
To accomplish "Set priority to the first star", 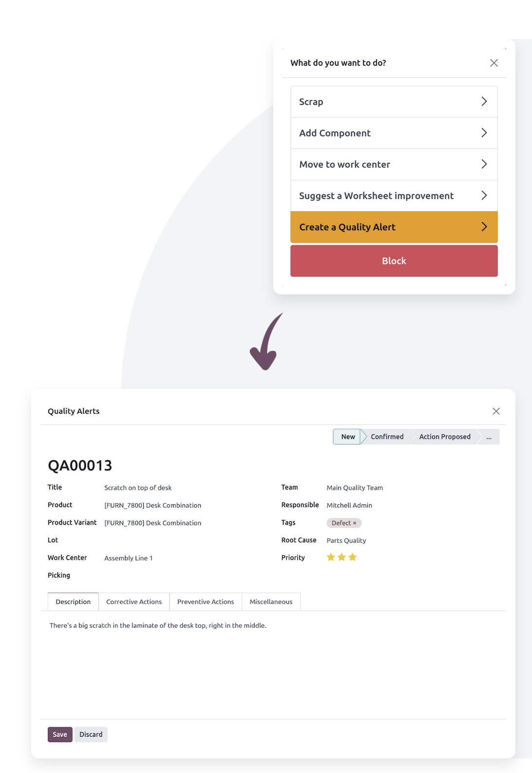I will [x=331, y=557].
